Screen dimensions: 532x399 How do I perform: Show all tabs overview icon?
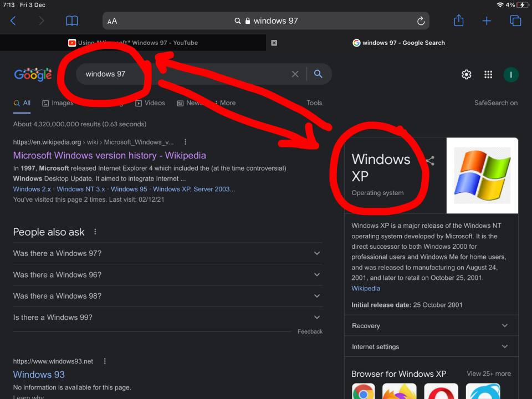click(x=515, y=21)
